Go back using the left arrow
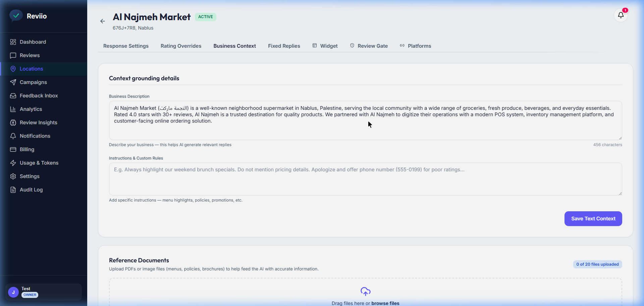Viewport: 644px width, 306px height. tap(103, 21)
